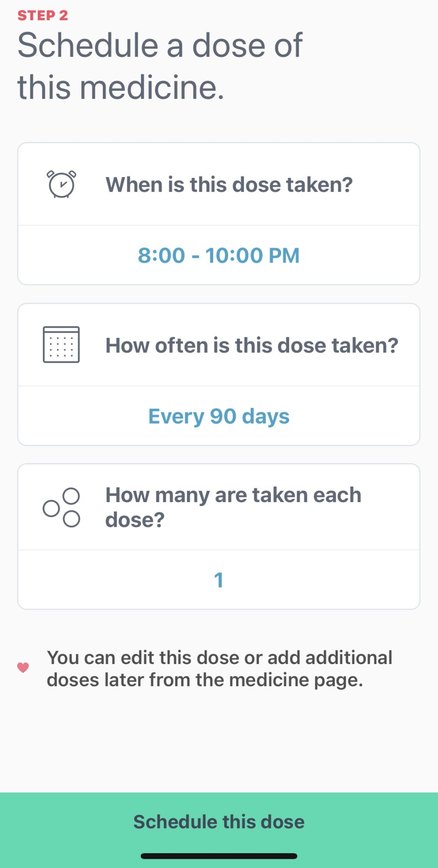
Task: Tap the black home indicator bar
Action: coord(219,856)
